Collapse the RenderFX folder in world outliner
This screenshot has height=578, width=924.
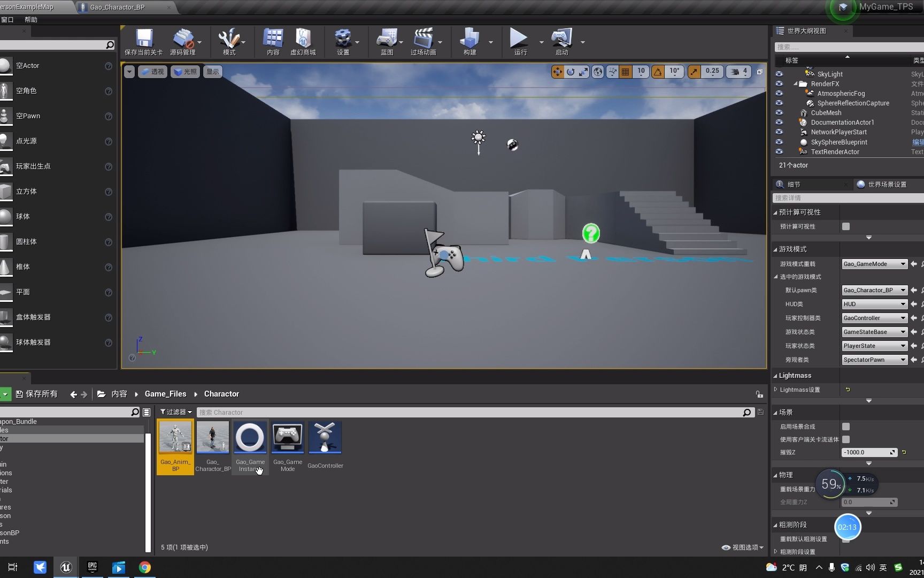tap(796, 83)
